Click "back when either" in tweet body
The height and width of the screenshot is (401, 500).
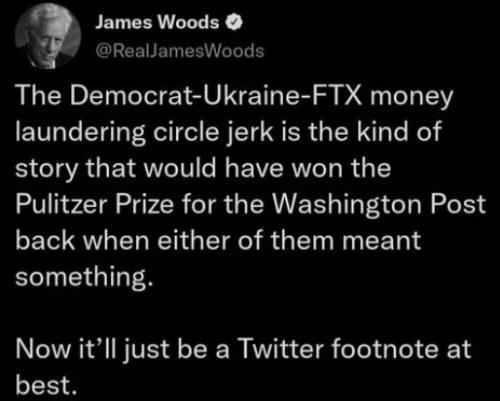click(123, 241)
